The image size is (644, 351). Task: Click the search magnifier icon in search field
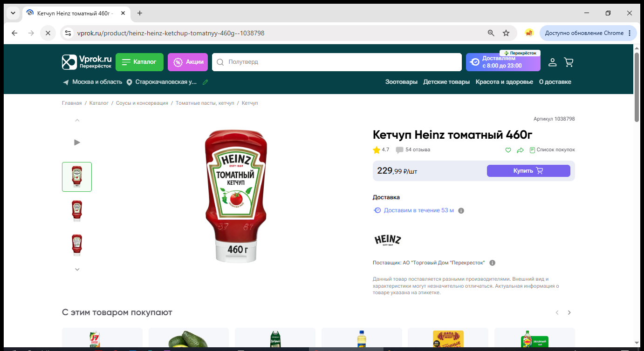point(220,62)
